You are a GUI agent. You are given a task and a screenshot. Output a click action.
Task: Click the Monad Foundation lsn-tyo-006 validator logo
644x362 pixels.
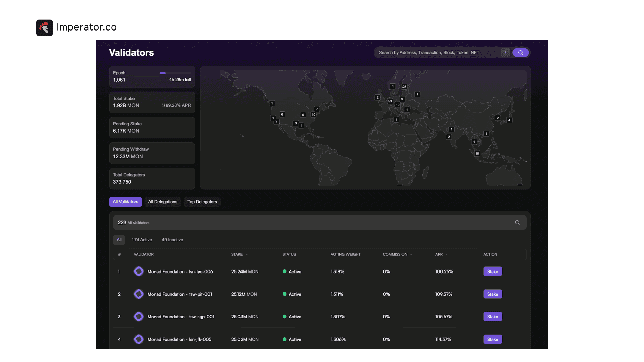pos(139,271)
